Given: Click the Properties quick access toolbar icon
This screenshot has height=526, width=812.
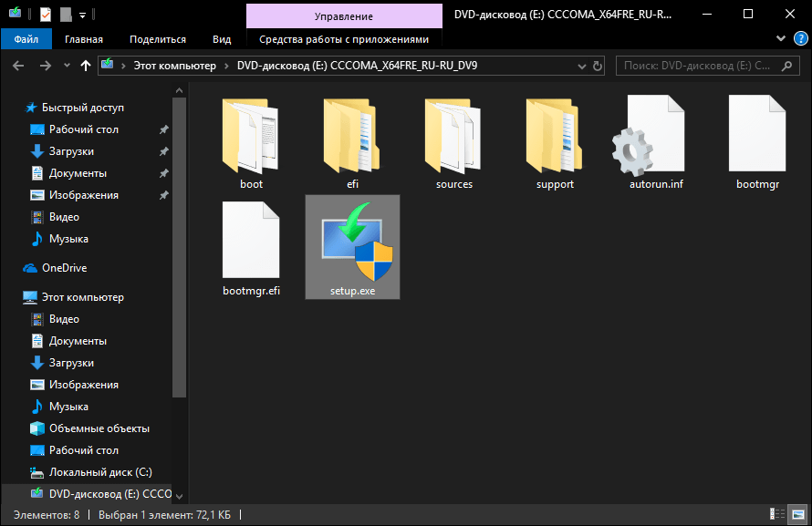Looking at the screenshot, I should point(46,15).
